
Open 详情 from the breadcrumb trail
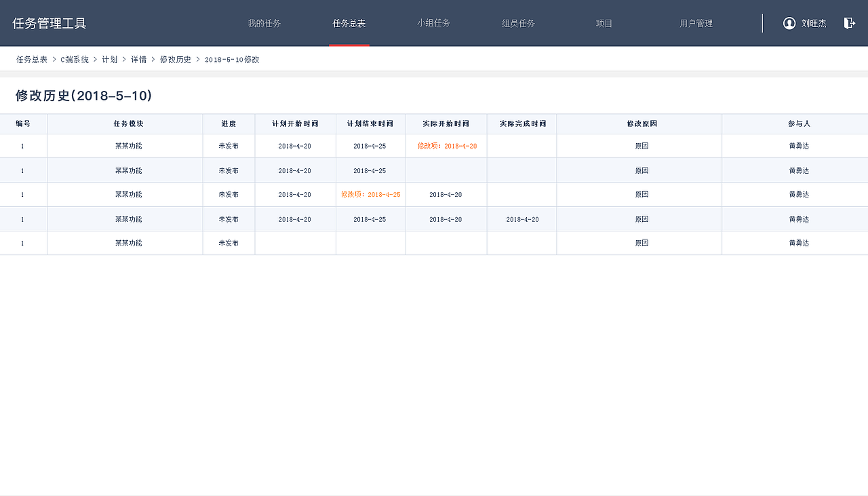139,59
